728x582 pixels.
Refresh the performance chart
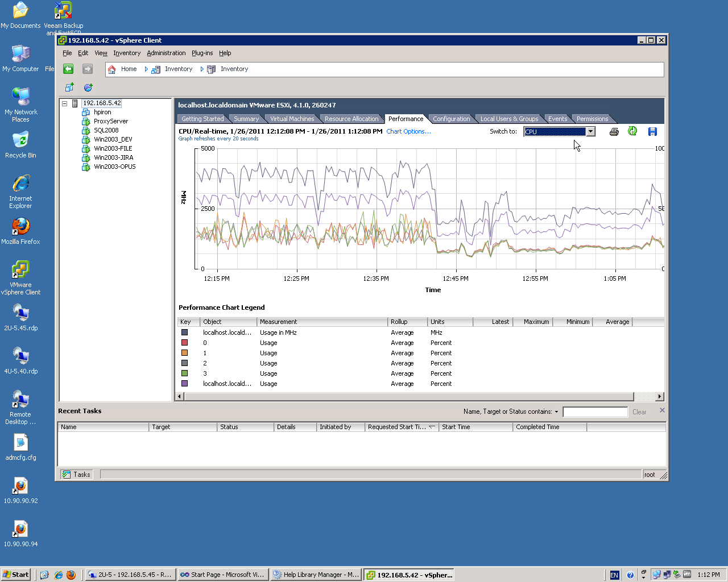coord(632,131)
